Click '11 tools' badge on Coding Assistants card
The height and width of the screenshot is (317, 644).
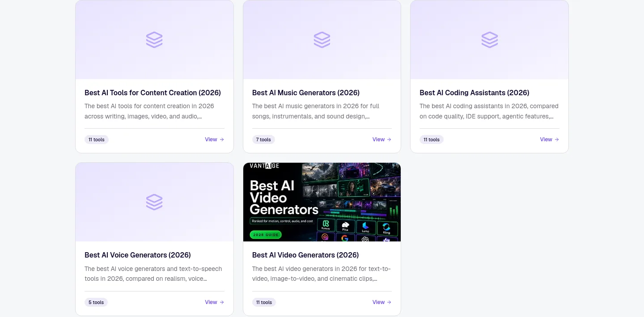coord(432,139)
